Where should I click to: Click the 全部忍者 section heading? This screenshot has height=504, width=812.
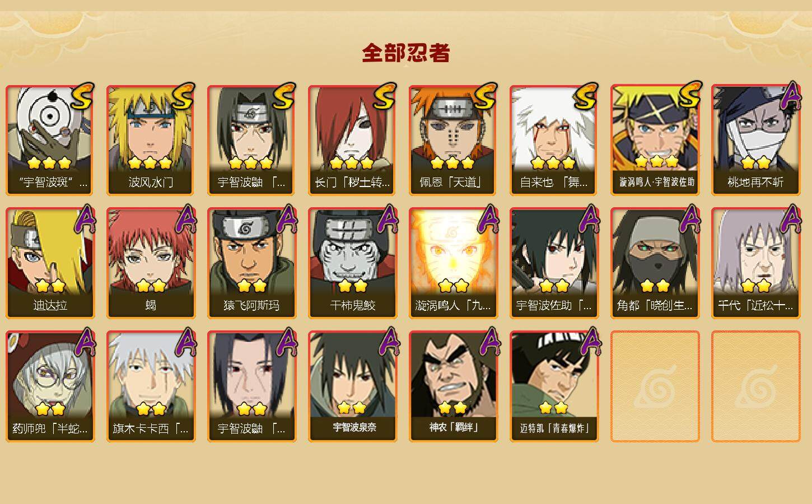pos(406,53)
